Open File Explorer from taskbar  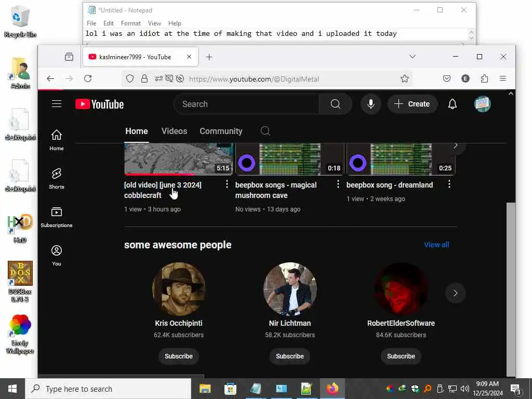205,389
